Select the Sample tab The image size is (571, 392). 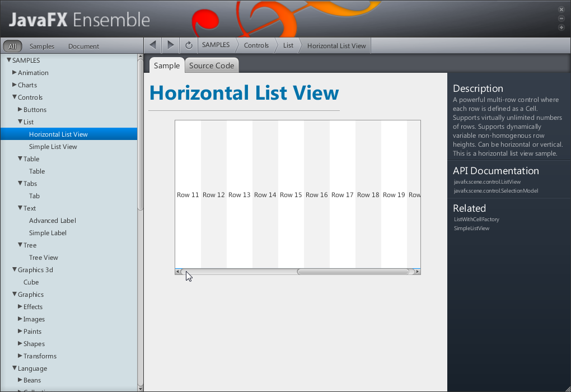coord(167,66)
